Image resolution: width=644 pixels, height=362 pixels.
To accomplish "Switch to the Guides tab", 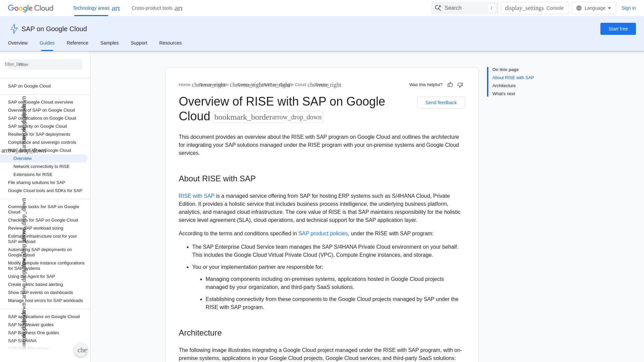I will click(47, 43).
